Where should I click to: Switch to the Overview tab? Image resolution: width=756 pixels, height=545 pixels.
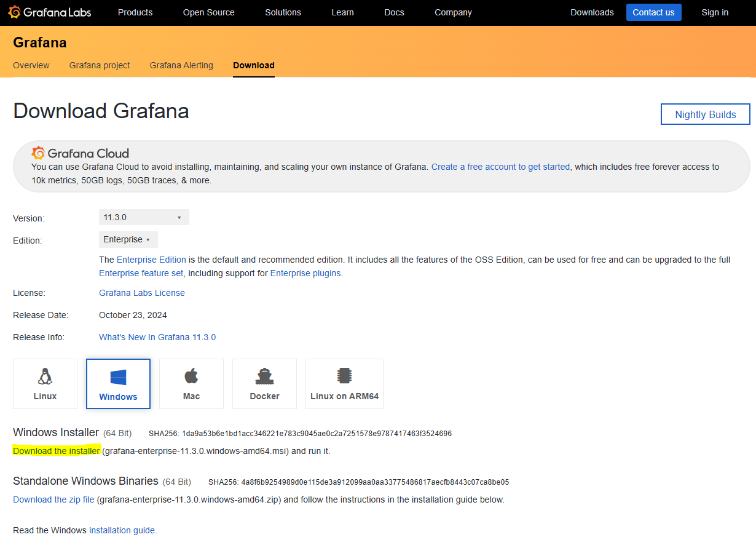tap(31, 65)
